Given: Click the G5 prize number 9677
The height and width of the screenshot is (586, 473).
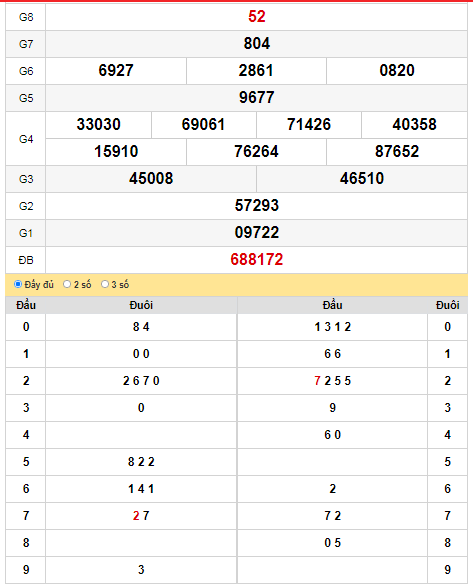Looking at the screenshot, I should click(x=257, y=98).
